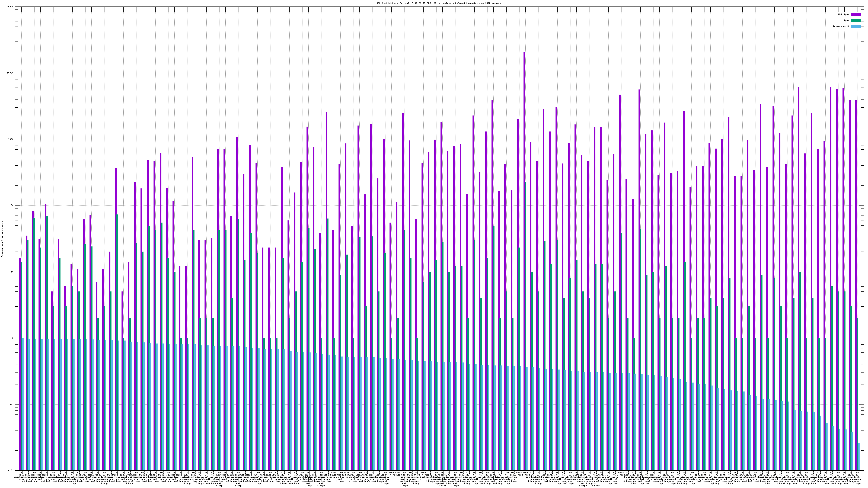Viewport: 868px width, 488px height.
Task: Click the 10 y-axis tick label
Action: point(13,272)
